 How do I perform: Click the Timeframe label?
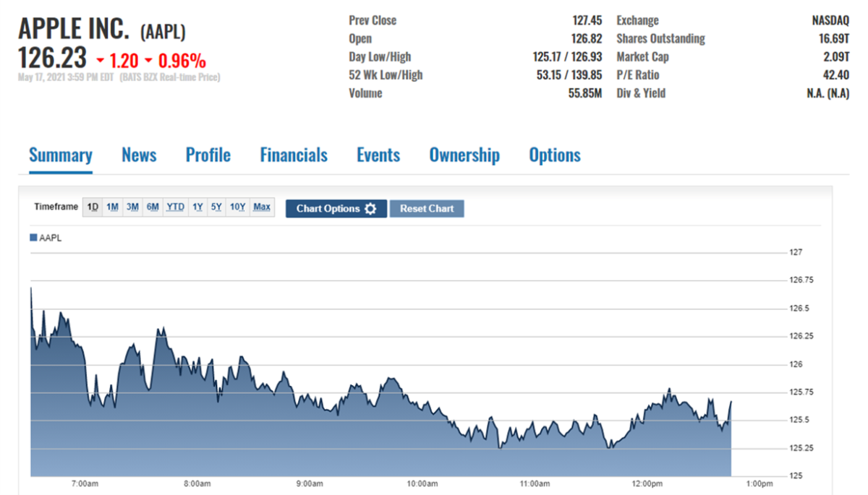56,207
